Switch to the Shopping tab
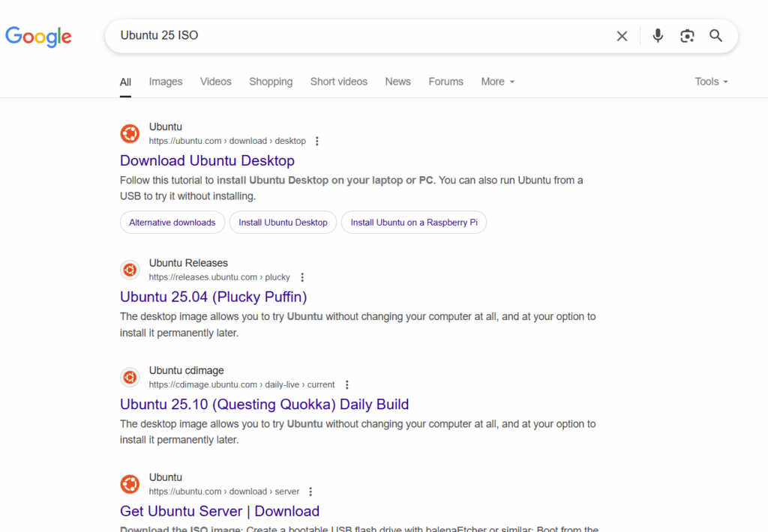 point(271,82)
